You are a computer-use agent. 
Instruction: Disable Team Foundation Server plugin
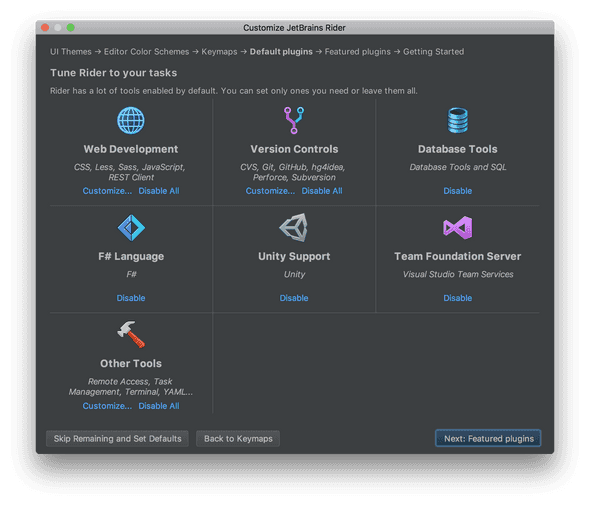[458, 298]
